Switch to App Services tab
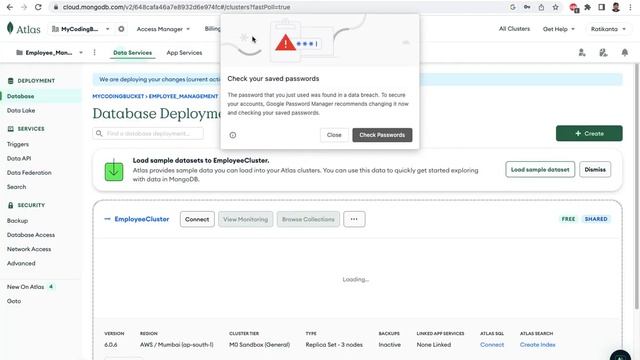 pos(184,53)
